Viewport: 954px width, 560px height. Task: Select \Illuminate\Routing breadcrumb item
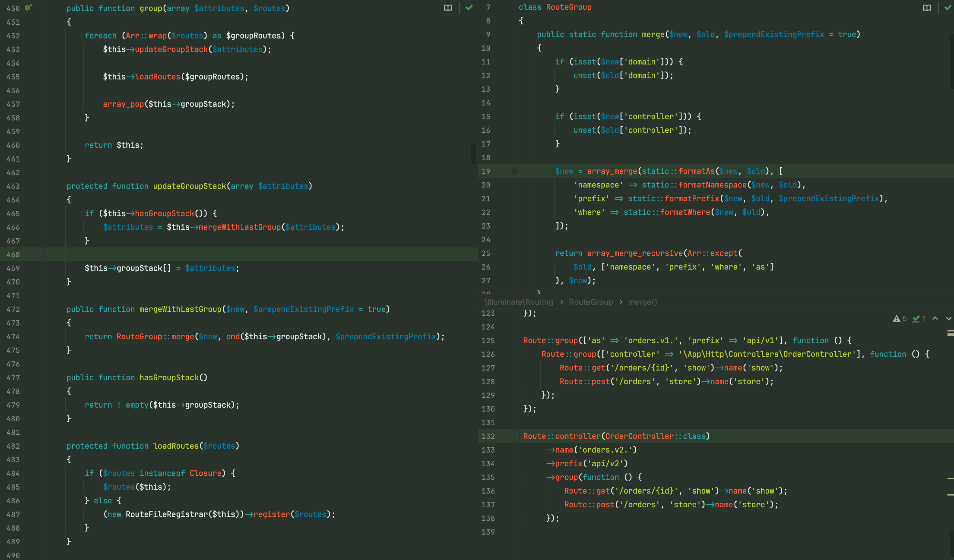pyautogui.click(x=519, y=302)
